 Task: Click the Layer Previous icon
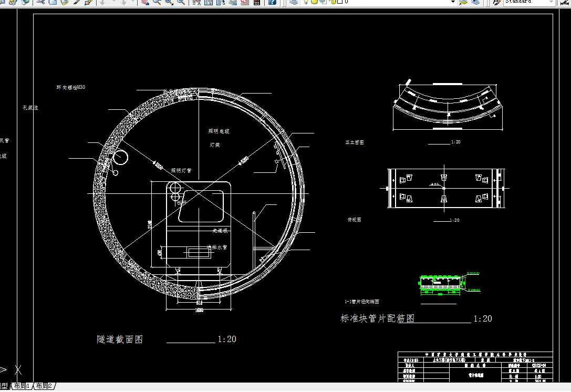475,2
